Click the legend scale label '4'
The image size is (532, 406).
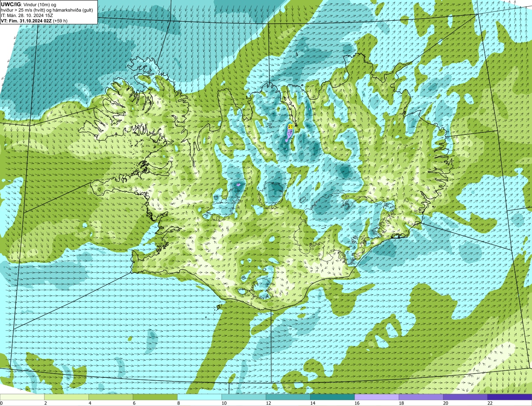coord(90,403)
